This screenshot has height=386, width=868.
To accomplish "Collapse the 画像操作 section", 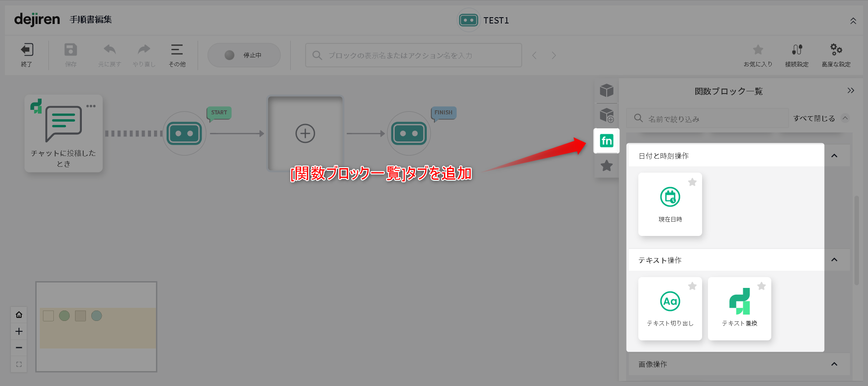I will (834, 364).
